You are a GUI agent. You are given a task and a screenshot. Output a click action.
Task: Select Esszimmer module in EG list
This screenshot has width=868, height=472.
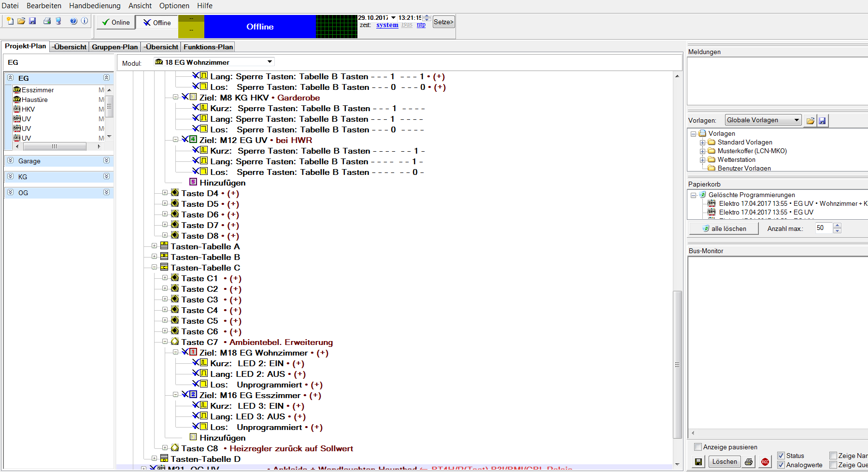[38, 90]
